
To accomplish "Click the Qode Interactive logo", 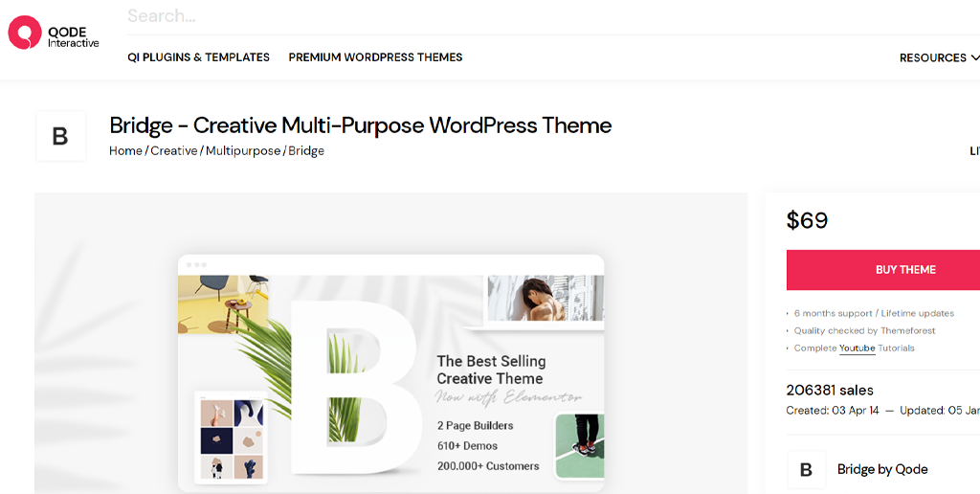I will click(54, 33).
